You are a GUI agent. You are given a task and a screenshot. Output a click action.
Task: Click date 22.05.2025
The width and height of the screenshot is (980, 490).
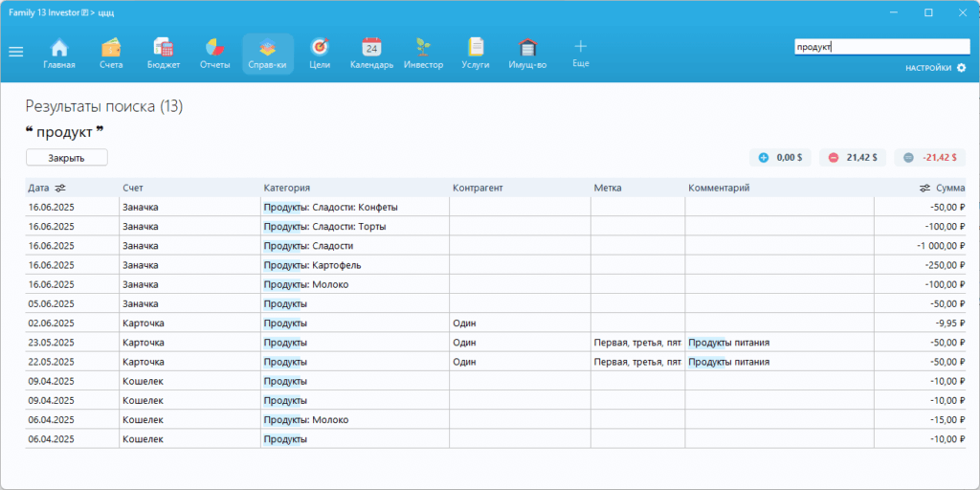pyautogui.click(x=52, y=362)
